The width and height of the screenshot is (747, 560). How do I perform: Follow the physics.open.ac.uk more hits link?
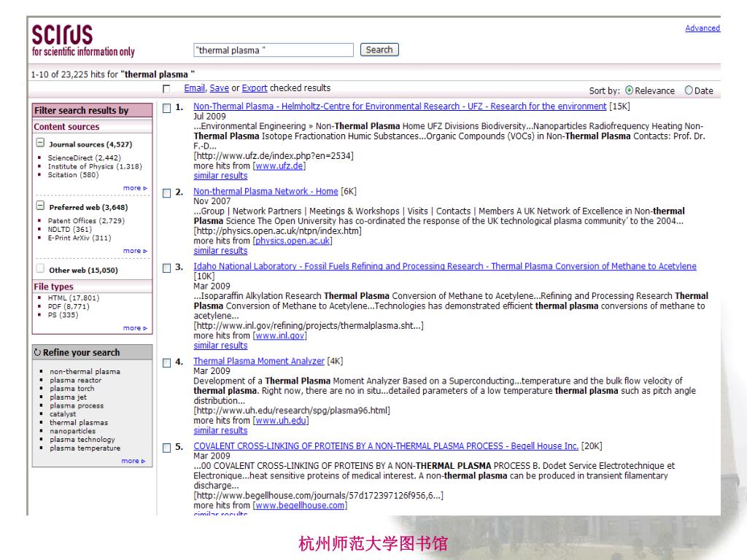pos(293,241)
